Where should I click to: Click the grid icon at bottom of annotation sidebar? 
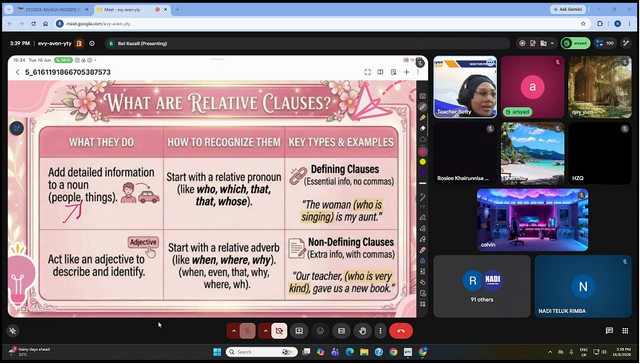point(423,304)
